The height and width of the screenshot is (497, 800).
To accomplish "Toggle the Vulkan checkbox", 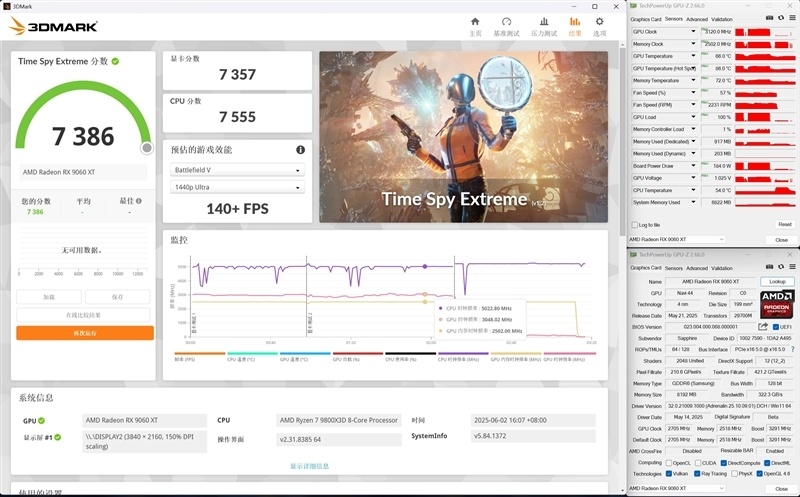I will (668, 474).
